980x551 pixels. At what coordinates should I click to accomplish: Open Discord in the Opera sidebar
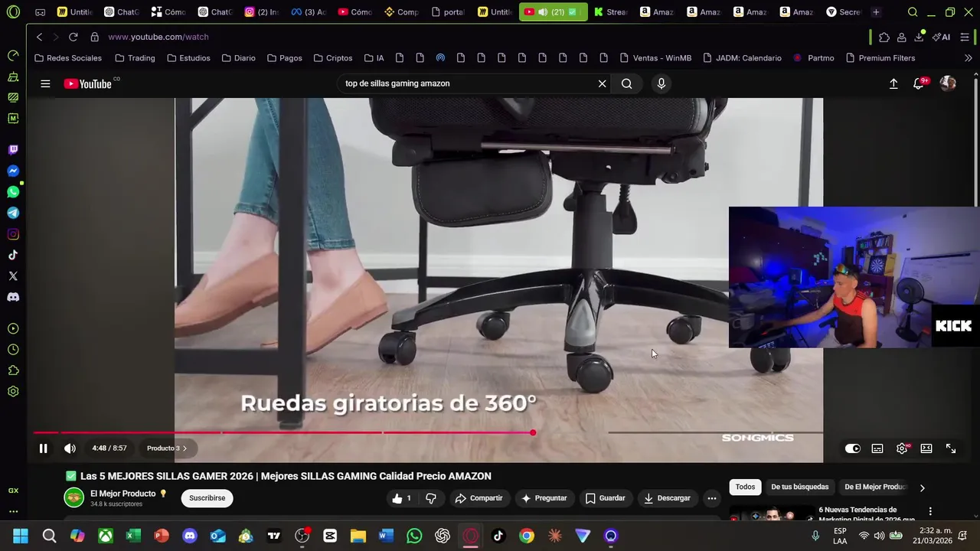tap(13, 297)
